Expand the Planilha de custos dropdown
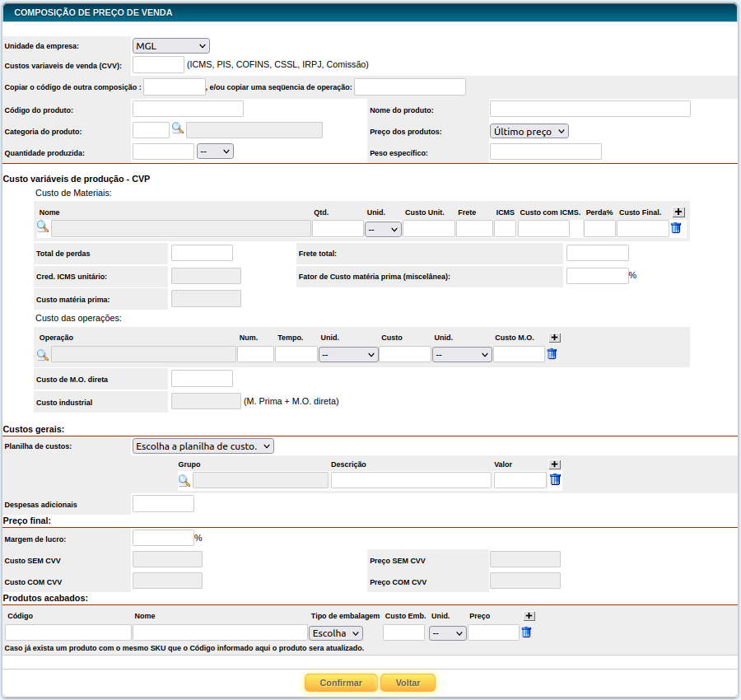 pyautogui.click(x=203, y=446)
